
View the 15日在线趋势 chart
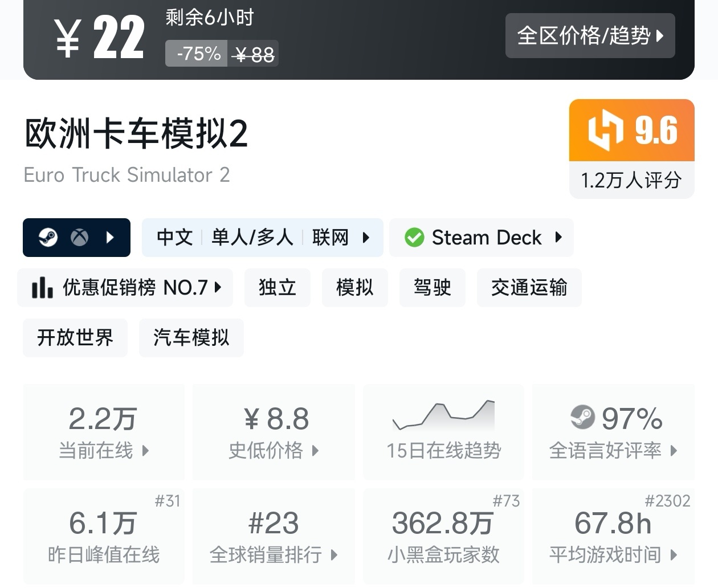tap(443, 431)
